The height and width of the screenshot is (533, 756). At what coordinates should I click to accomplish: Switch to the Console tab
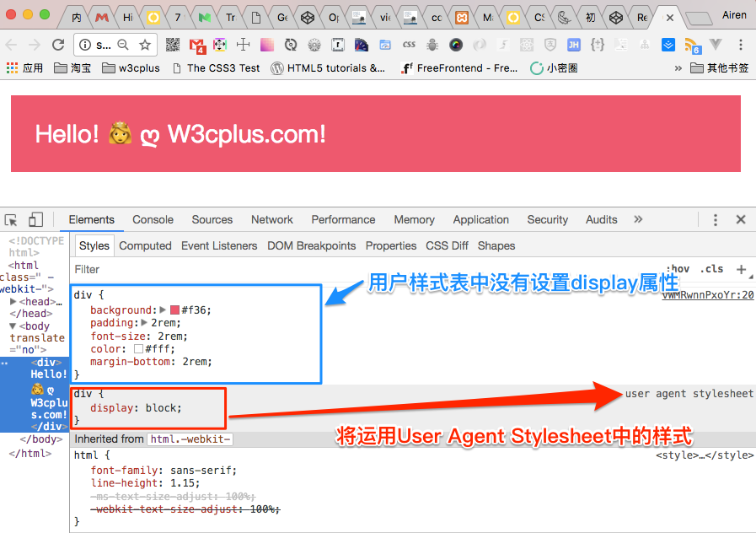[153, 219]
